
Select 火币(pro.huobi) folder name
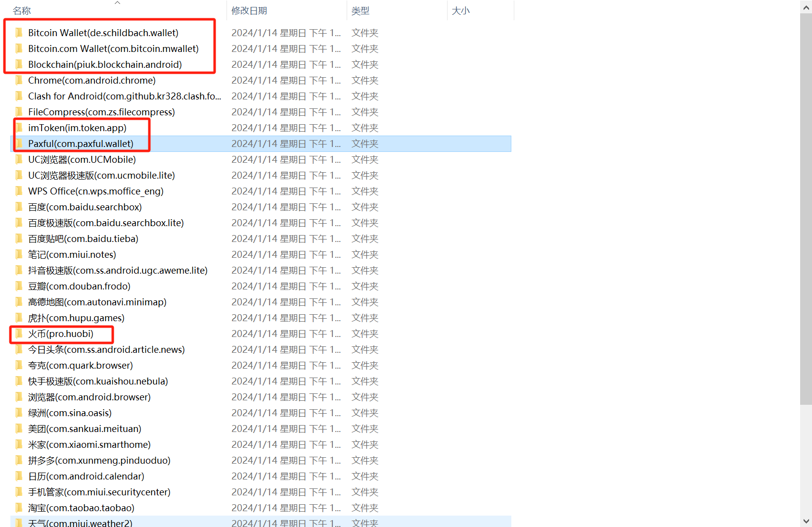61,334
